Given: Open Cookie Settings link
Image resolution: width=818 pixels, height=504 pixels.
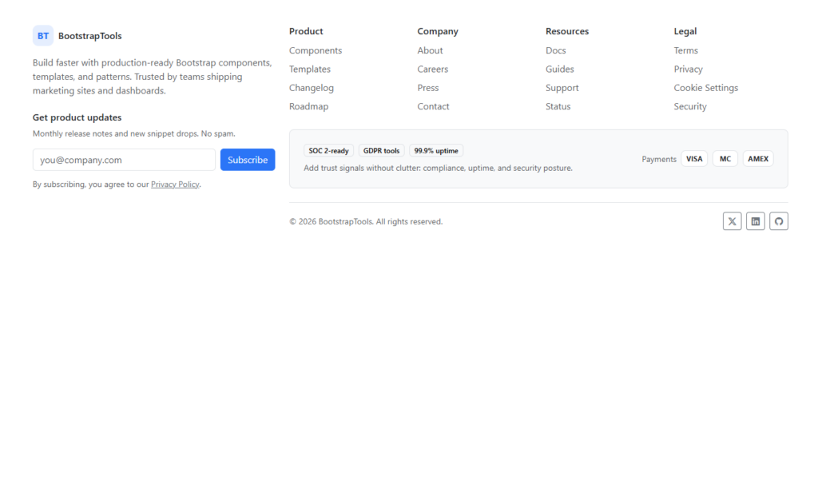Looking at the screenshot, I should point(705,88).
